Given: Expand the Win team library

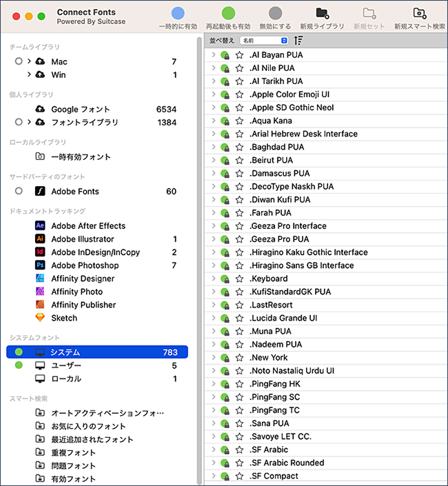Looking at the screenshot, I should pyautogui.click(x=29, y=74).
